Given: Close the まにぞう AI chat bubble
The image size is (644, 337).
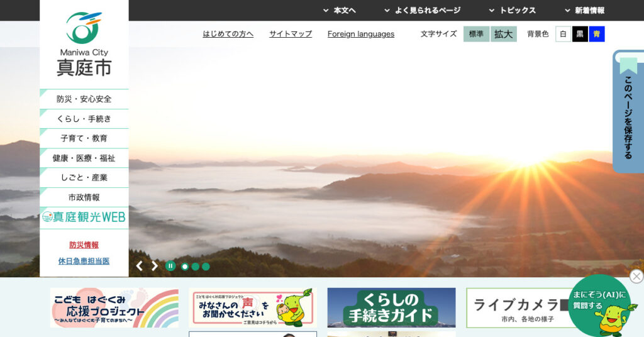Looking at the screenshot, I should pos(636,276).
